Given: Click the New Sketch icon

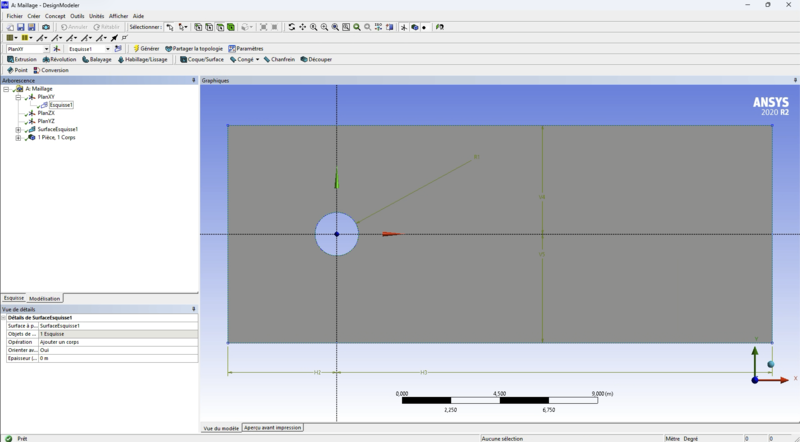Looking at the screenshot, I should tap(118, 49).
